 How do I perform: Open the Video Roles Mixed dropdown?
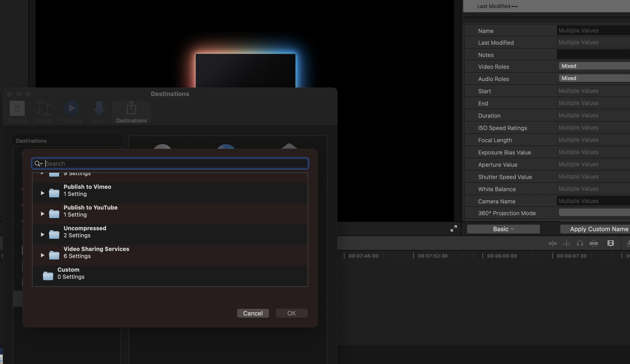click(x=594, y=66)
